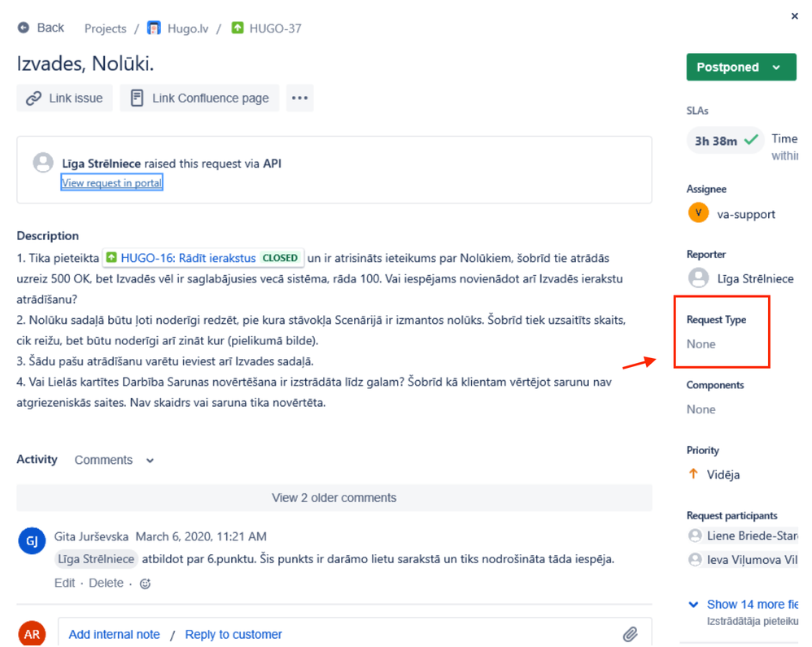Image resolution: width=812 pixels, height=647 pixels.
Task: Click the link chain icon in Link issue
Action: click(33, 98)
